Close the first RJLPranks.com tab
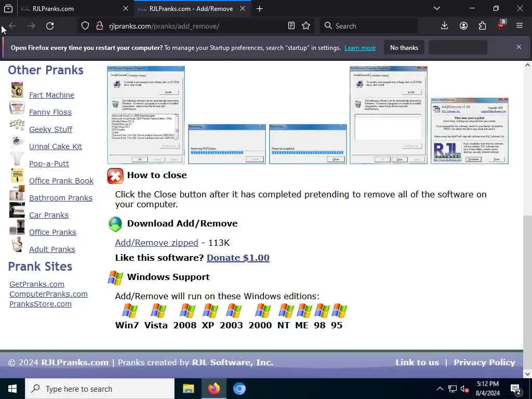This screenshot has height=399, width=532. point(126,9)
